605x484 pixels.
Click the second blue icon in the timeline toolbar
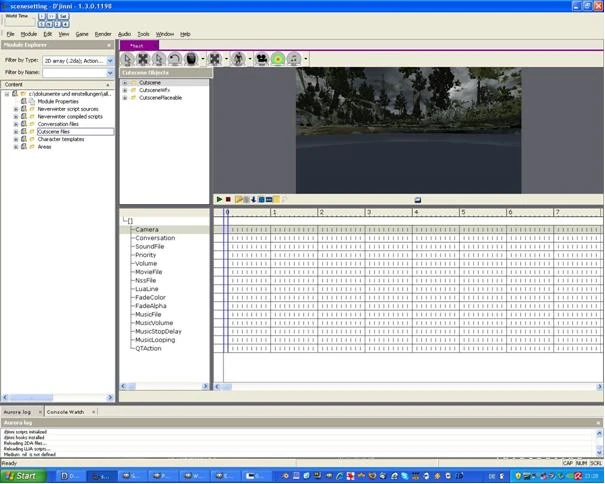(269, 200)
